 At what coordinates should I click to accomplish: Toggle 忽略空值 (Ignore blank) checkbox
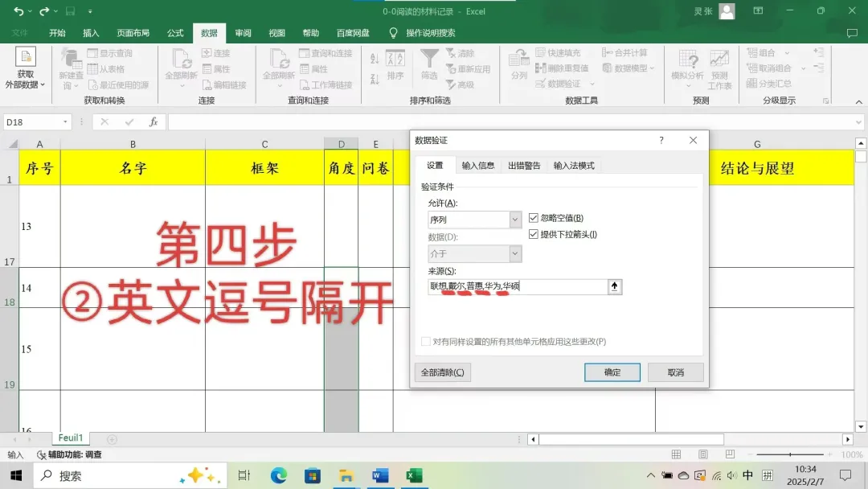click(533, 218)
